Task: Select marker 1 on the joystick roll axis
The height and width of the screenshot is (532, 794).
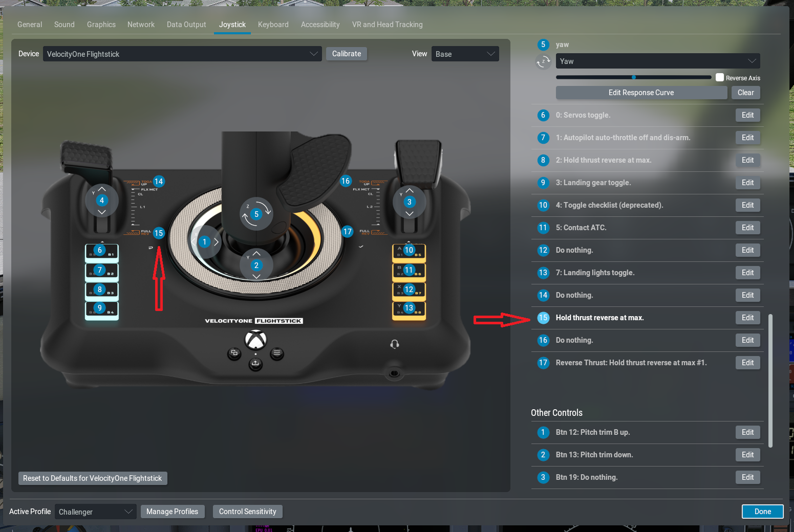Action: click(205, 242)
